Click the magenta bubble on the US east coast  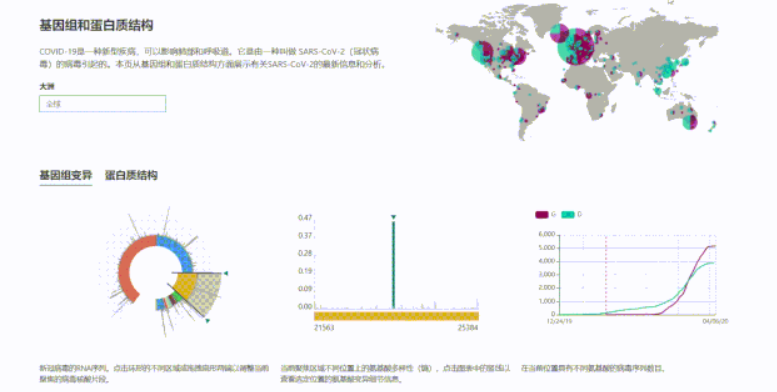pos(517,55)
